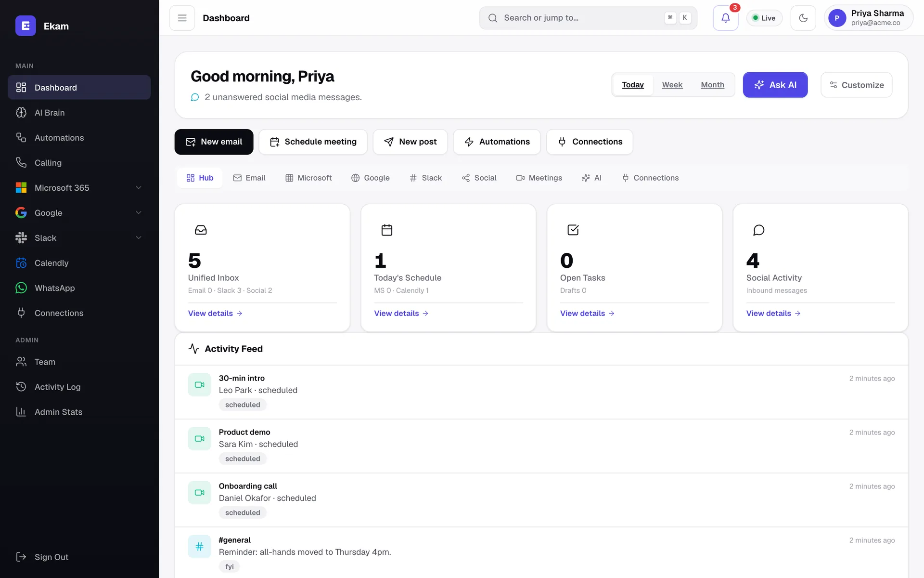
Task: Select Today time range
Action: coord(632,85)
